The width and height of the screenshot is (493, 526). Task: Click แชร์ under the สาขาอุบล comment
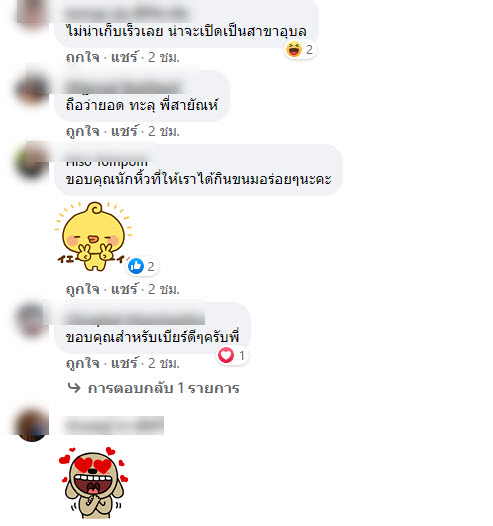(124, 57)
